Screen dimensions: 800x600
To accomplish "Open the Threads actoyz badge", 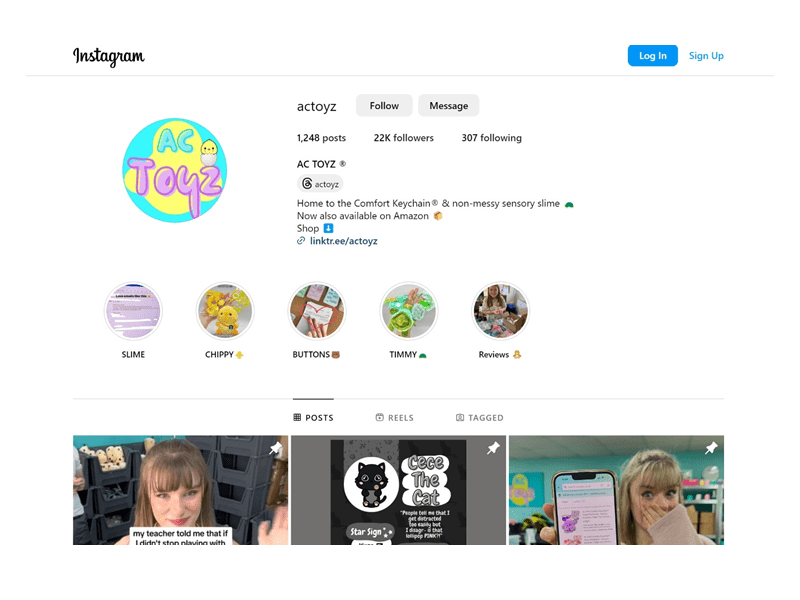I will tap(320, 184).
